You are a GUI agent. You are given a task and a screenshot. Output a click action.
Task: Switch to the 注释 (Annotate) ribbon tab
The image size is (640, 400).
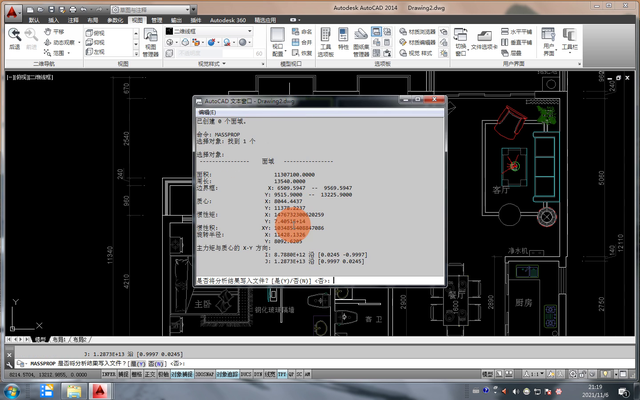73,20
